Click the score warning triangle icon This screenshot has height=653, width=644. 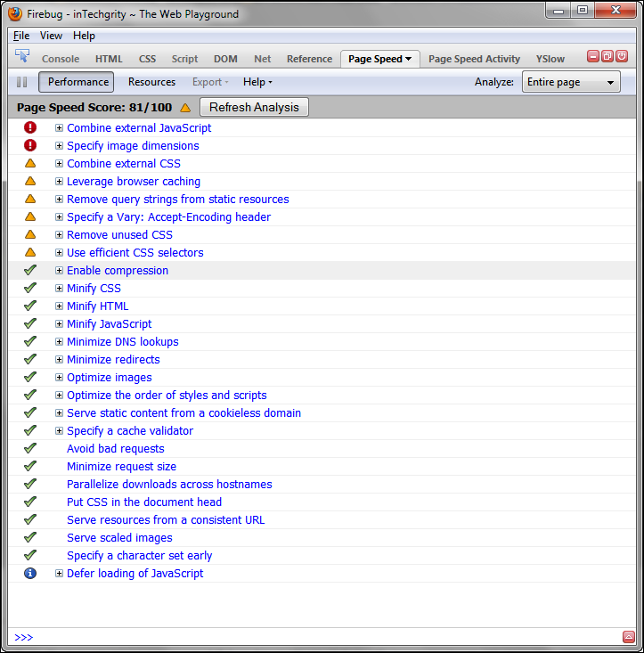pos(185,108)
